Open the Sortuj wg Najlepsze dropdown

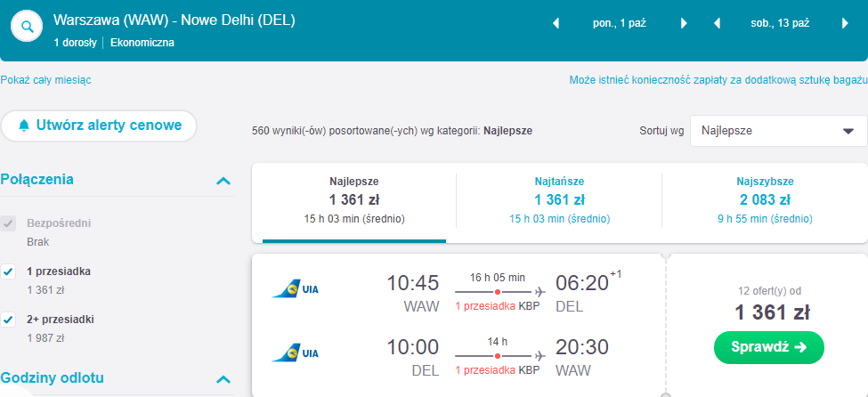778,131
